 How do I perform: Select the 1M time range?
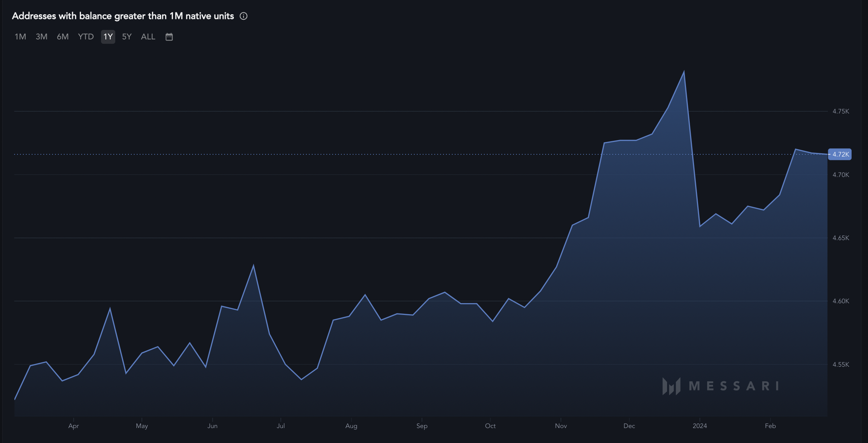(20, 37)
